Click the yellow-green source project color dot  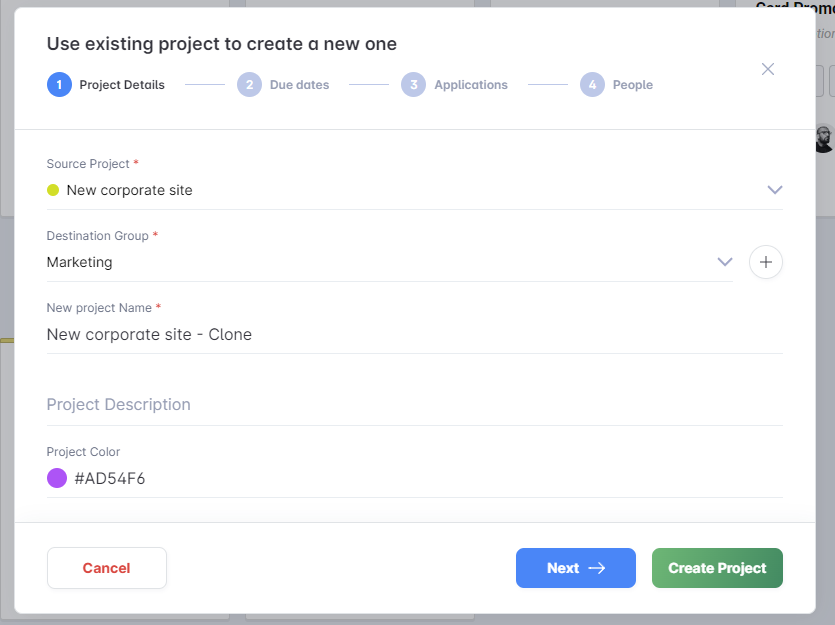pyautogui.click(x=53, y=190)
